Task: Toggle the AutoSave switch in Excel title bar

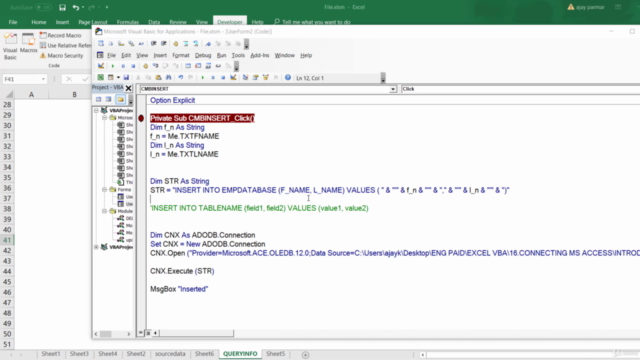Action: point(43,7)
